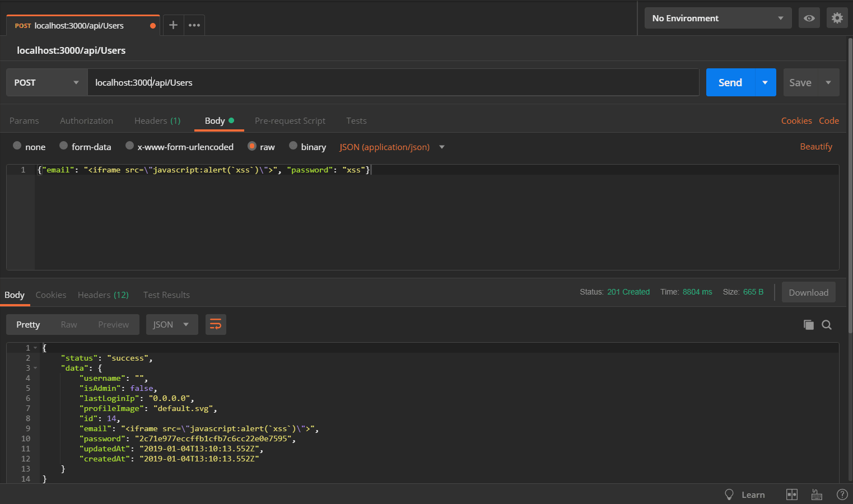Screen dimensions: 853x504
Task: Click the password hash value in response
Action: (x=213, y=438)
